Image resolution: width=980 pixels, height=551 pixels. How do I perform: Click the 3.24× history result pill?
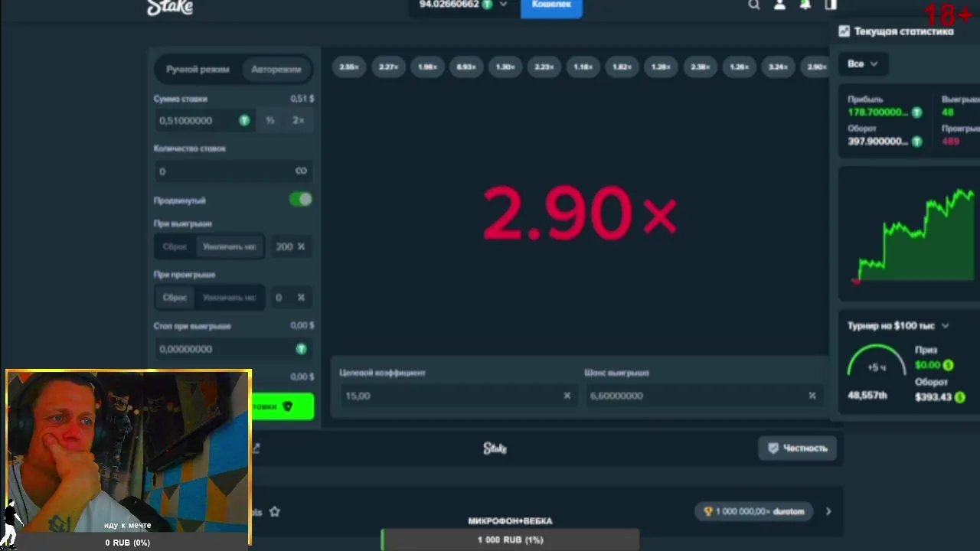click(x=778, y=67)
